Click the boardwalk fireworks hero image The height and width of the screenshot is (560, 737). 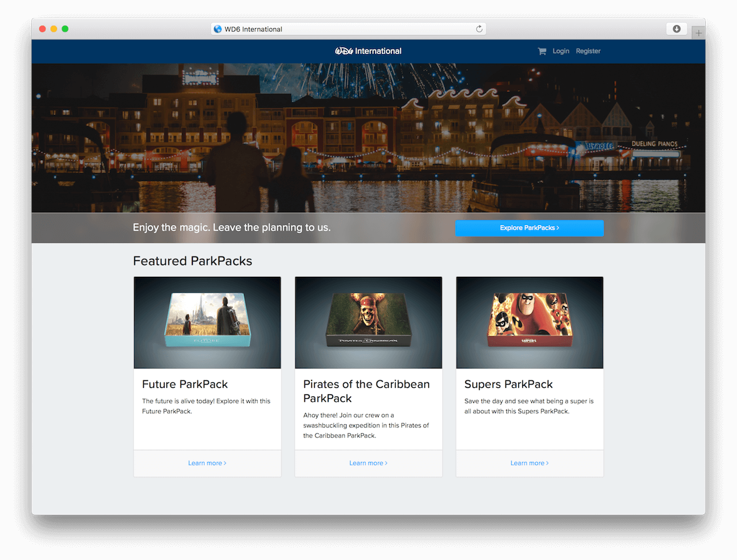[x=368, y=138]
